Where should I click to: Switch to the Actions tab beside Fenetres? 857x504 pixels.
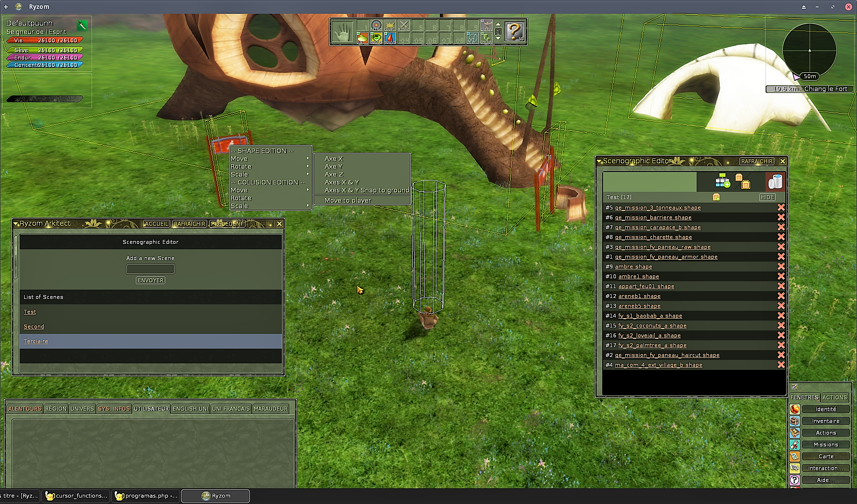coord(834,397)
